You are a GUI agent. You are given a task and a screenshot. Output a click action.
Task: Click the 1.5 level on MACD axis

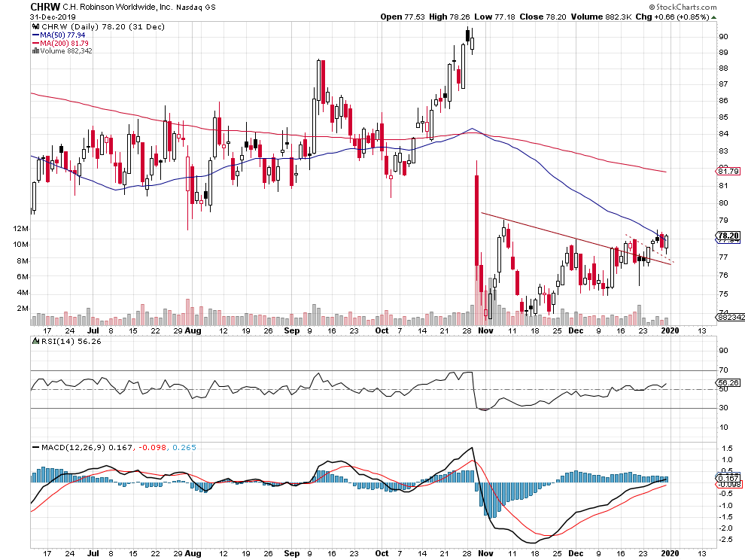pyautogui.click(x=726, y=449)
